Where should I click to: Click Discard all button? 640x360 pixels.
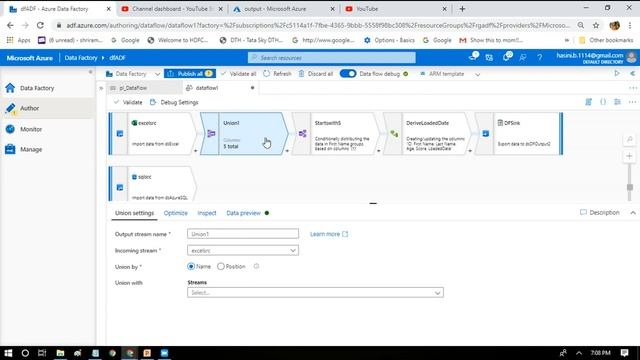coord(316,74)
